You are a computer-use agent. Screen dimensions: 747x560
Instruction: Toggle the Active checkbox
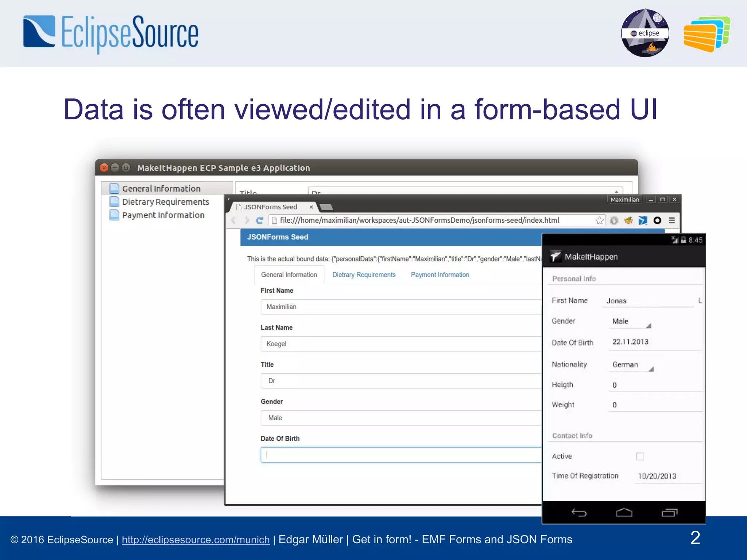640,456
